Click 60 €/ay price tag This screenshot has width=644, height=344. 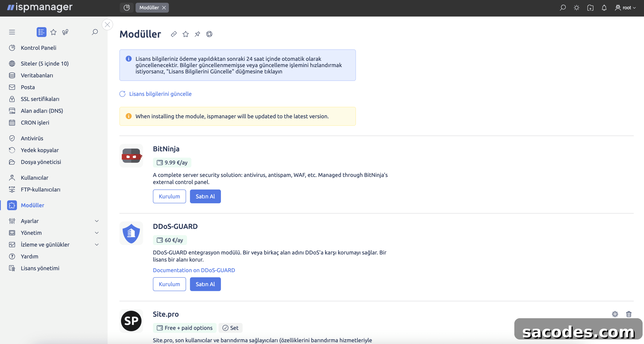170,240
